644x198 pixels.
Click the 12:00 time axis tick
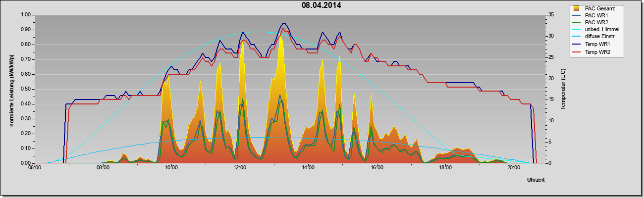point(240,168)
